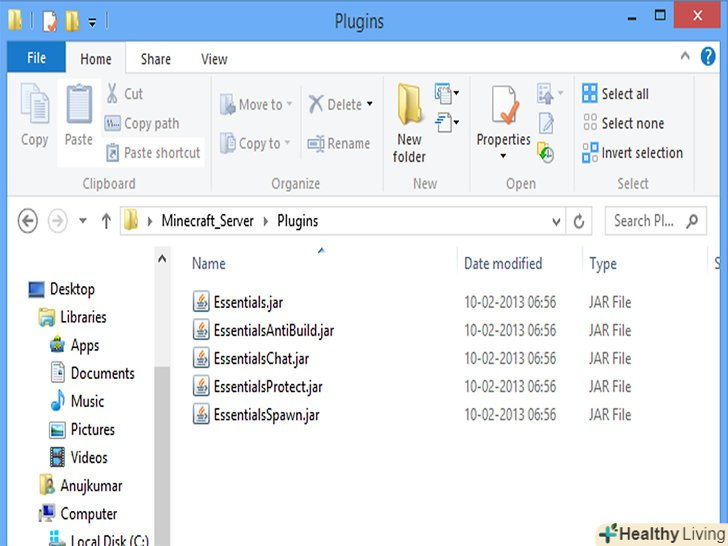Click Minecraft_Server in the address bar
The height and width of the screenshot is (546, 728).
208,221
